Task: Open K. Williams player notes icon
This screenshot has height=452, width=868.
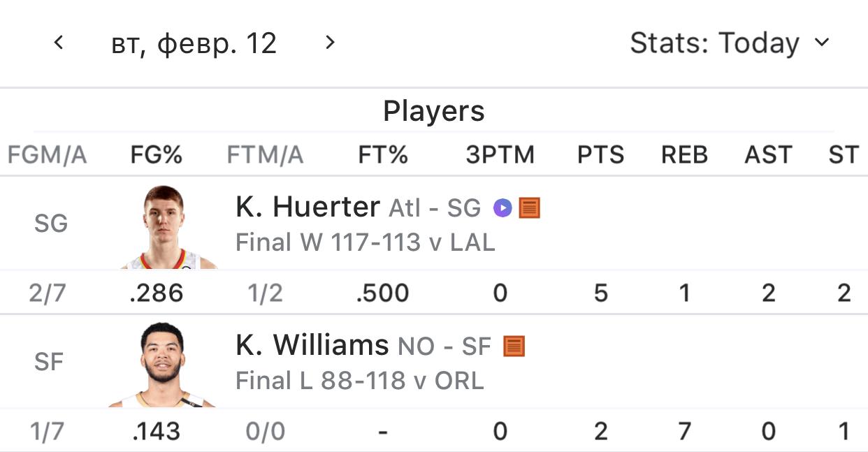Action: click(514, 346)
